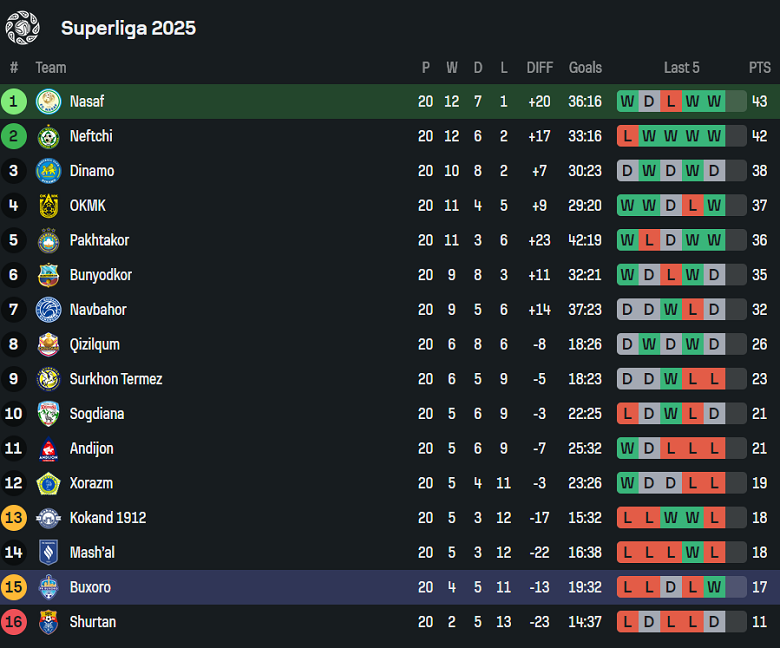This screenshot has width=780, height=648.
Task: Select the Mash'al table row name
Action: [91, 552]
